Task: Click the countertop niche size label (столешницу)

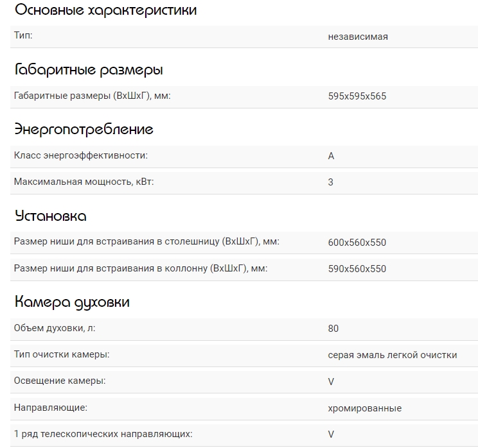Action: coord(146,242)
